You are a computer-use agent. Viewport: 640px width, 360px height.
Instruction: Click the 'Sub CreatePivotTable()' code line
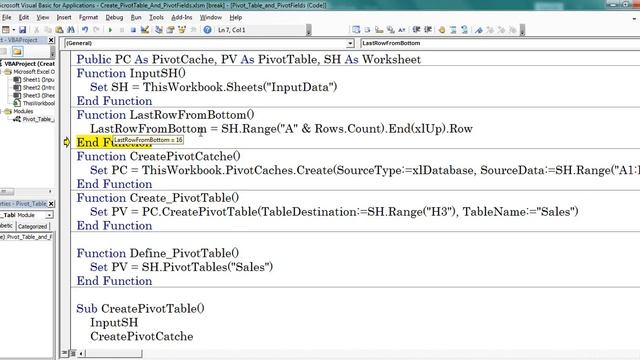140,309
